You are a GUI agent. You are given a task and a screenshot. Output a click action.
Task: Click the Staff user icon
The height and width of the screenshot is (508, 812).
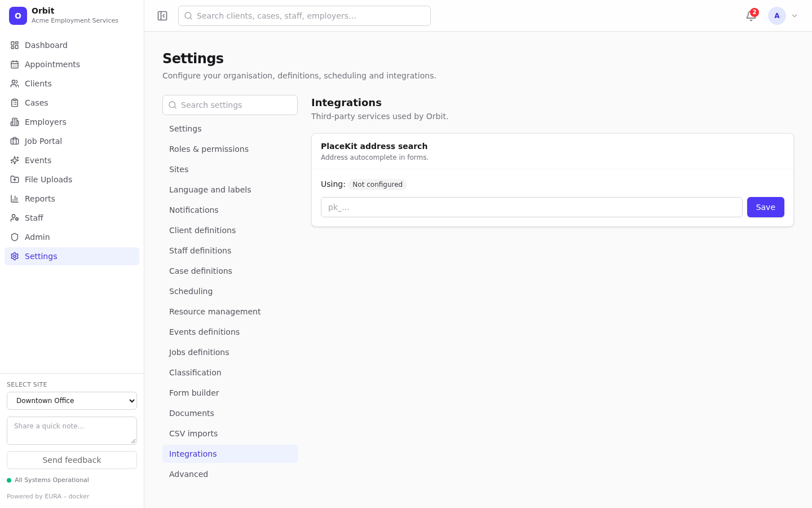coord(15,218)
